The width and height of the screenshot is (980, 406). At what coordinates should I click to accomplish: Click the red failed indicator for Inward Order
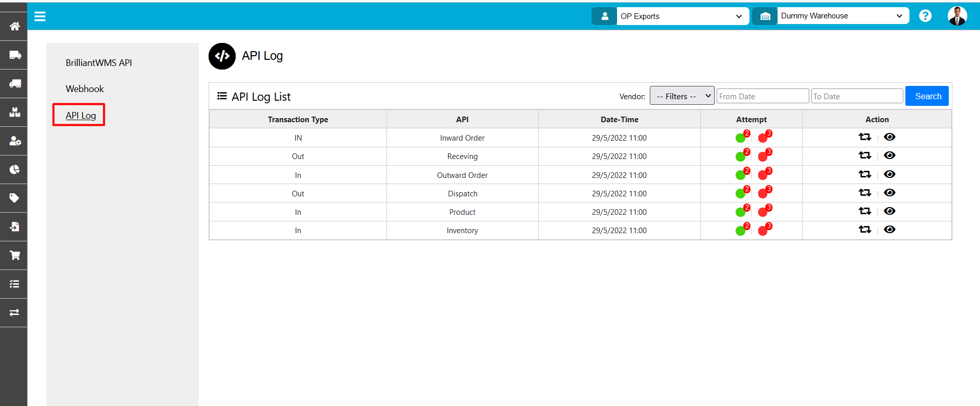(763, 138)
